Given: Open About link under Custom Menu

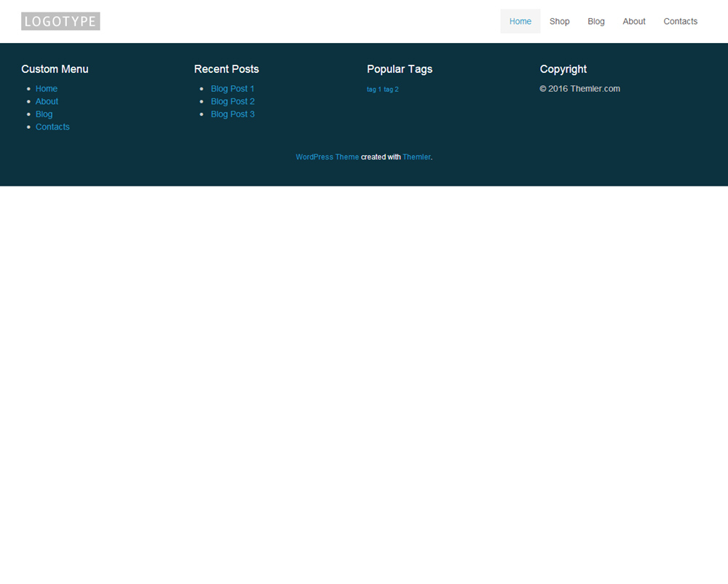Looking at the screenshot, I should 47,101.
